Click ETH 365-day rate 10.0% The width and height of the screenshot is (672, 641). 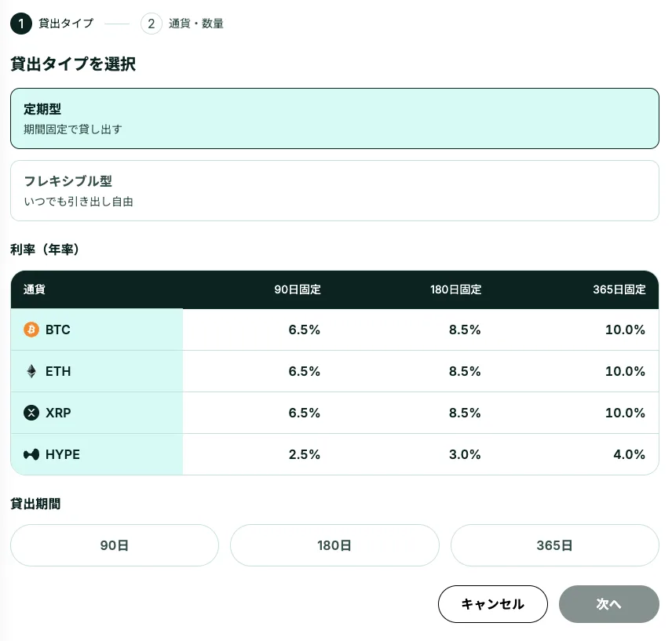click(x=625, y=371)
